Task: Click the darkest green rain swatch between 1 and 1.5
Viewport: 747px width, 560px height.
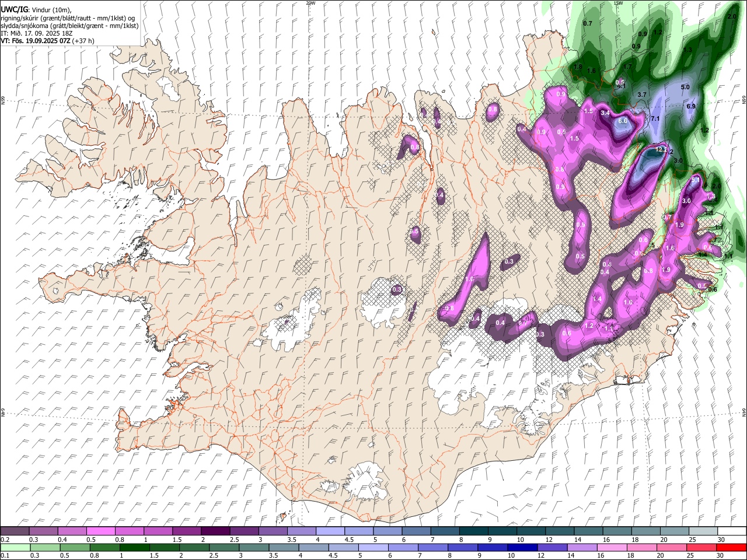Action: point(134,547)
